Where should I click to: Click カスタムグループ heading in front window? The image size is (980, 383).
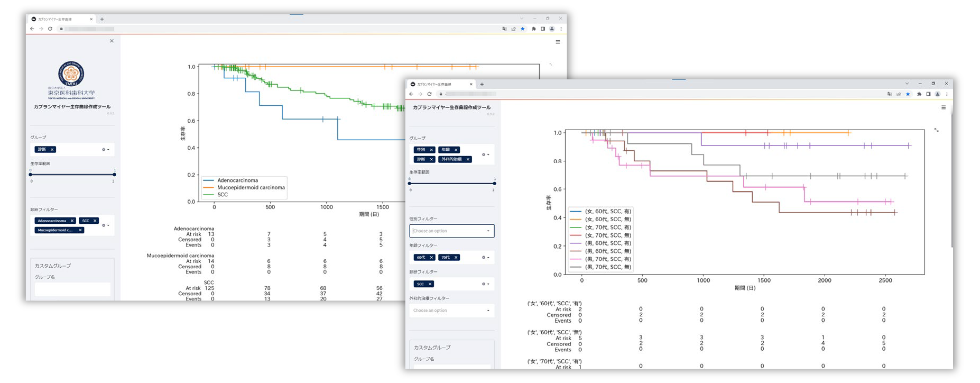tap(432, 348)
